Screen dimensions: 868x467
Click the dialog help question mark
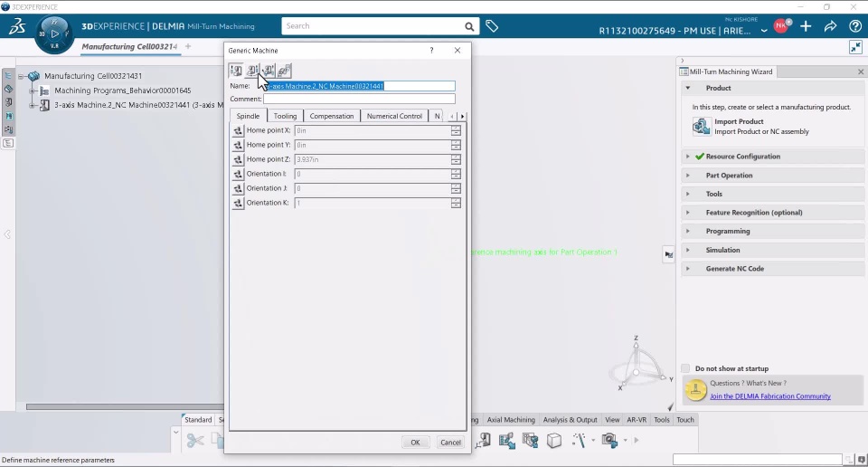coord(432,51)
